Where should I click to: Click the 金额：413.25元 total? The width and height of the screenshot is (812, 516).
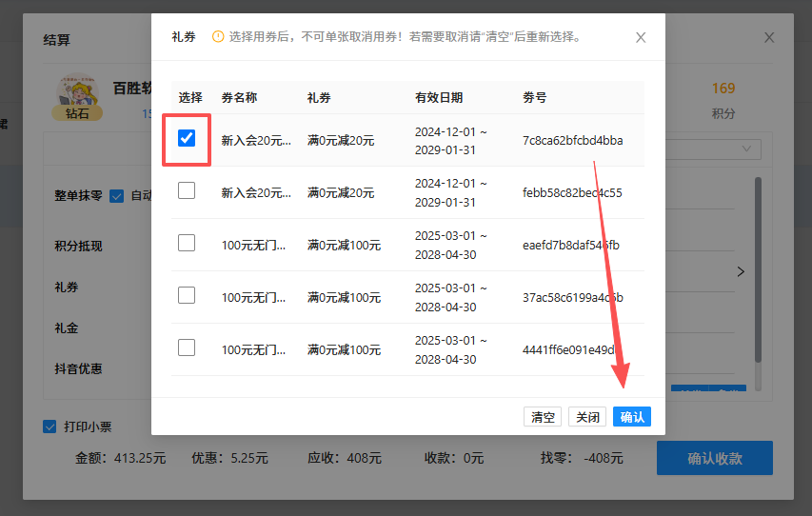121,458
